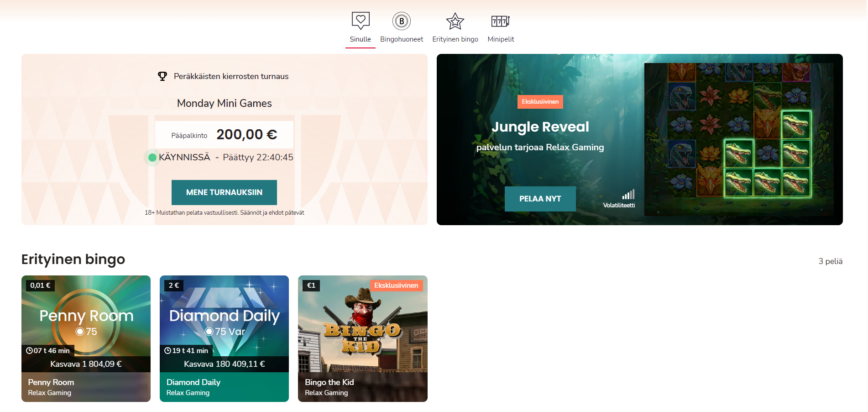This screenshot has width=868, height=412.
Task: Open the Diamond Daily game thumbnail
Action: coord(224,324)
